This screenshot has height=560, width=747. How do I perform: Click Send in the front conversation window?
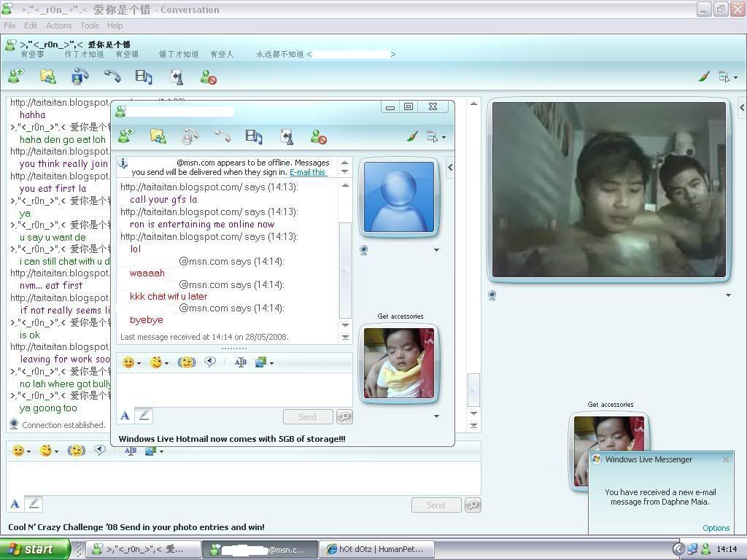[307, 416]
